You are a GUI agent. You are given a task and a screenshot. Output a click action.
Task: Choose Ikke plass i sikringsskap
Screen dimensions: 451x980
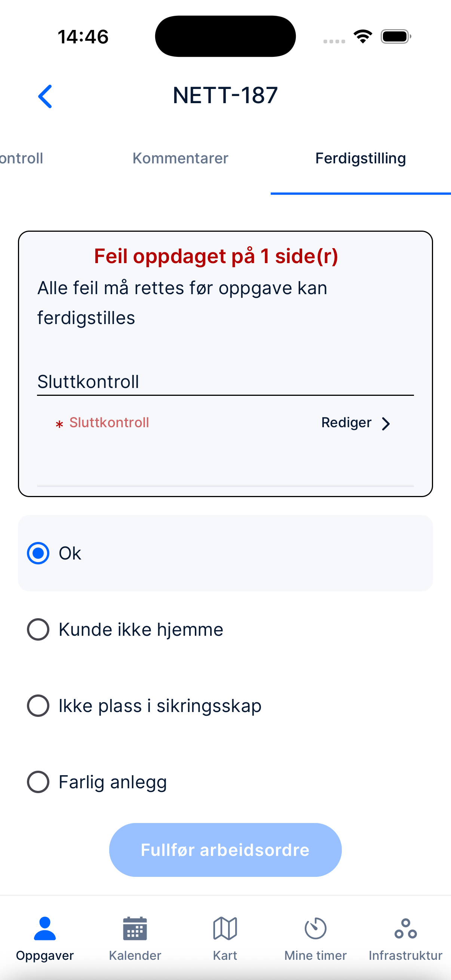pos(38,706)
